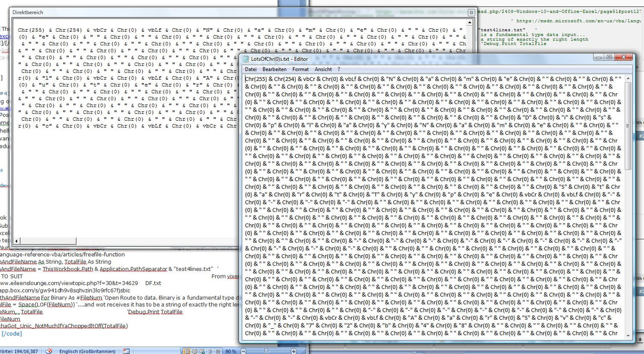
Task: Open the Bearbeiten menu in Editor
Action: pos(274,69)
